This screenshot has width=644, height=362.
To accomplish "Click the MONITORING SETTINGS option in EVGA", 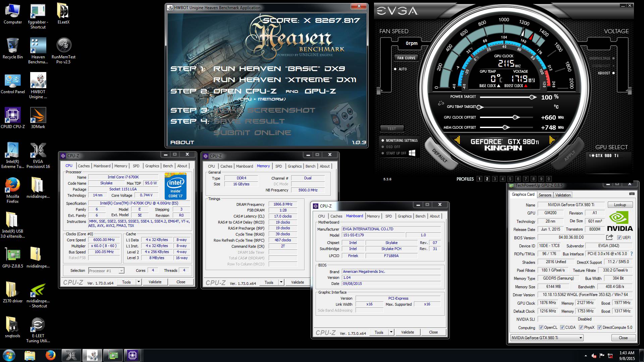I will coord(399,140).
